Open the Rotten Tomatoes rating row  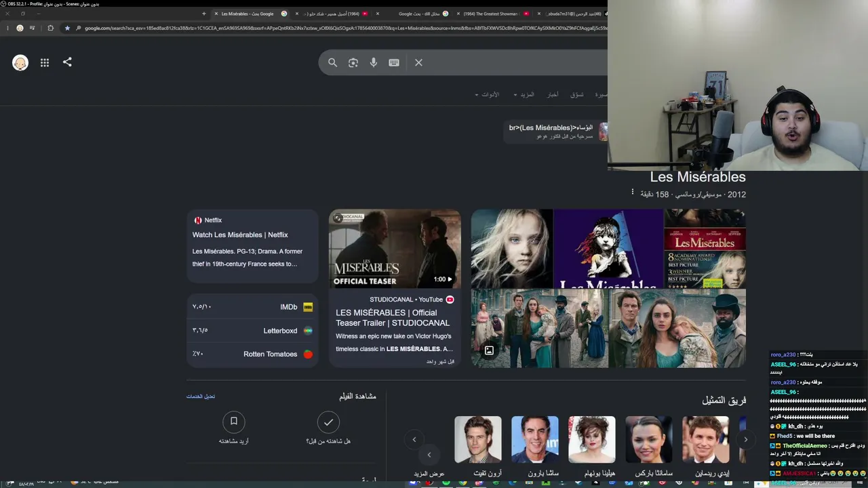(x=252, y=354)
